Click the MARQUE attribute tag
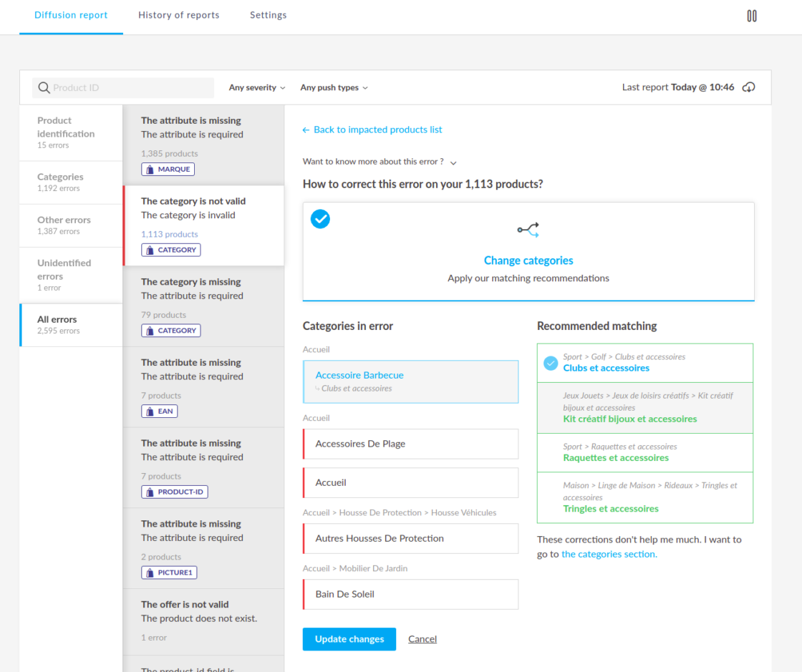 tap(168, 170)
